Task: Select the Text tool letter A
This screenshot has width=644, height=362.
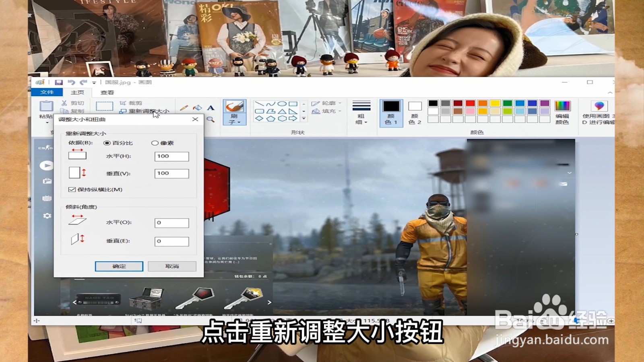Action: point(211,108)
